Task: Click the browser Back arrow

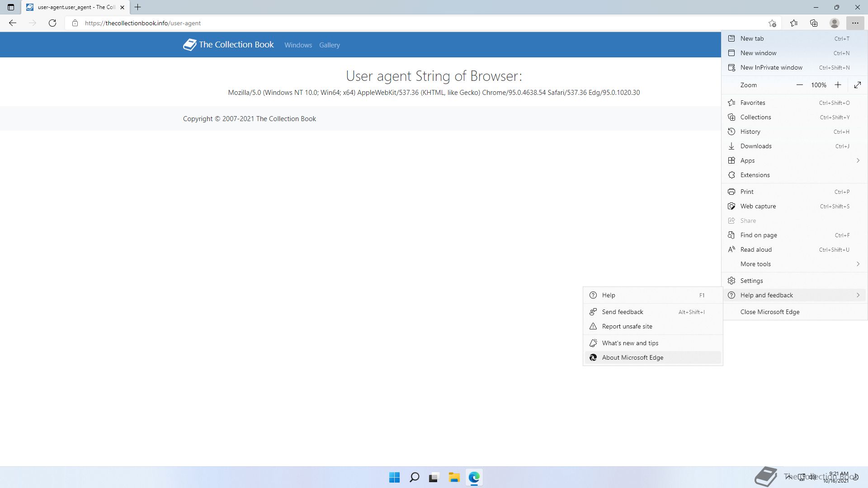Action: (13, 23)
